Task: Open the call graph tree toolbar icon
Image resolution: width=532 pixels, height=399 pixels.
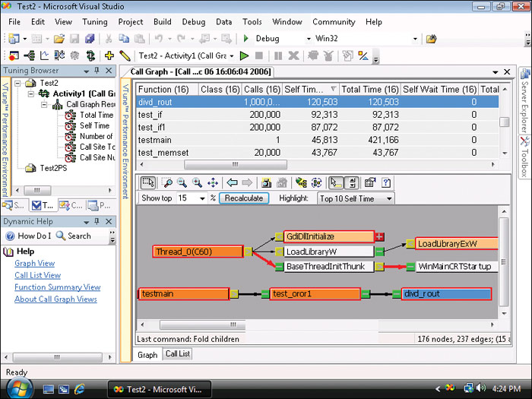Action: (29, 55)
